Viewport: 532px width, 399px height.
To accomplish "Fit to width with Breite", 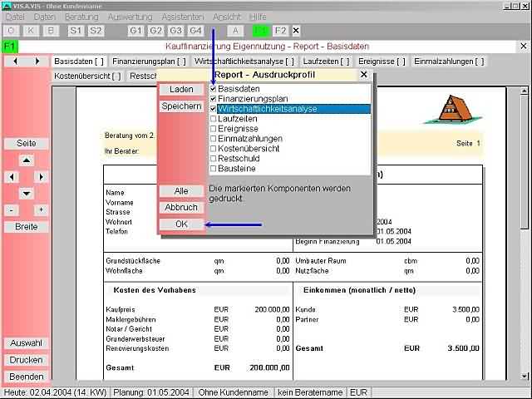I will [27, 227].
